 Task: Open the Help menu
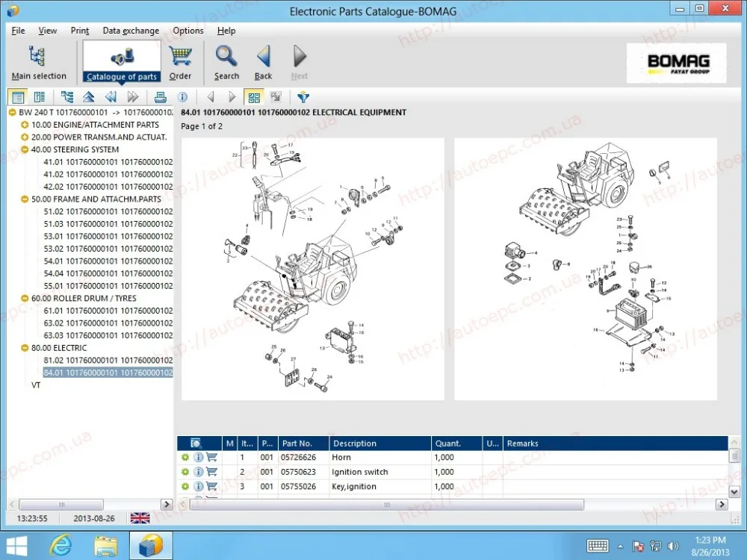226,31
